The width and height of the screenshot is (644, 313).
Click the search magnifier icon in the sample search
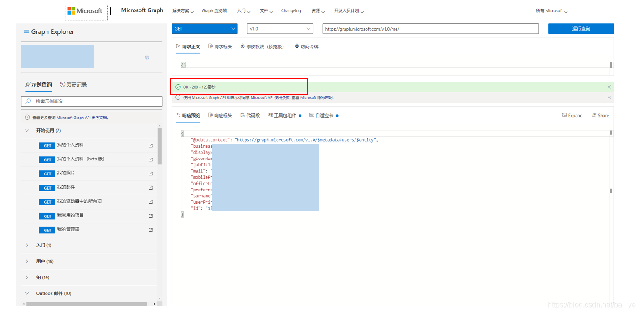pyautogui.click(x=28, y=101)
